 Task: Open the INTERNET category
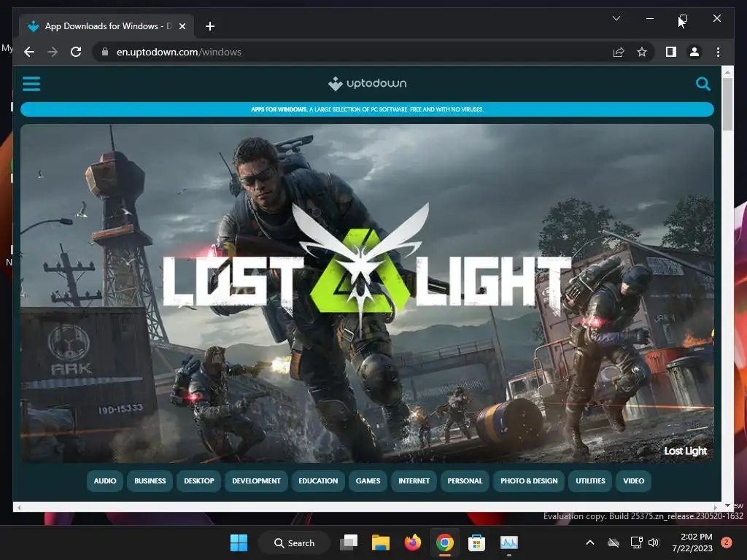(x=414, y=481)
